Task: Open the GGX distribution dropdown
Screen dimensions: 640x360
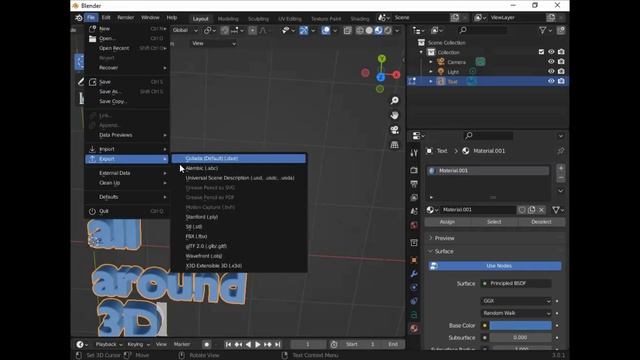Action: click(x=516, y=301)
